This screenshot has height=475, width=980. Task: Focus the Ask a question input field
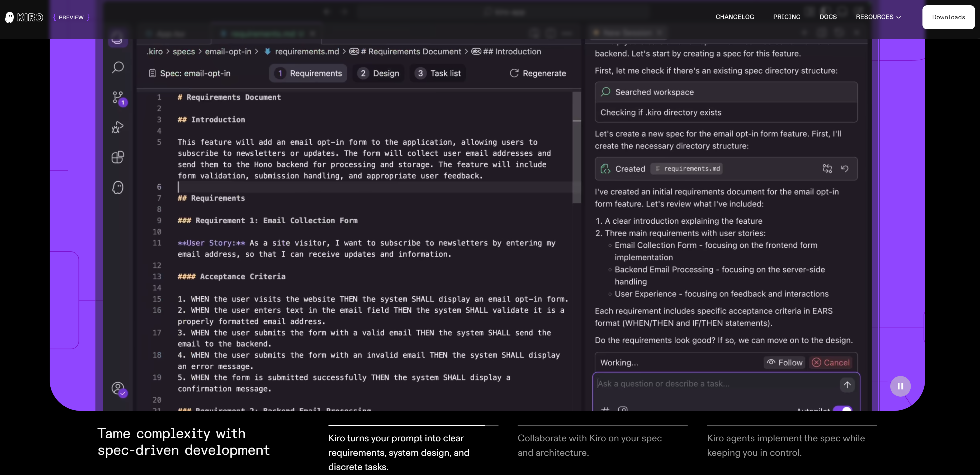tap(715, 384)
